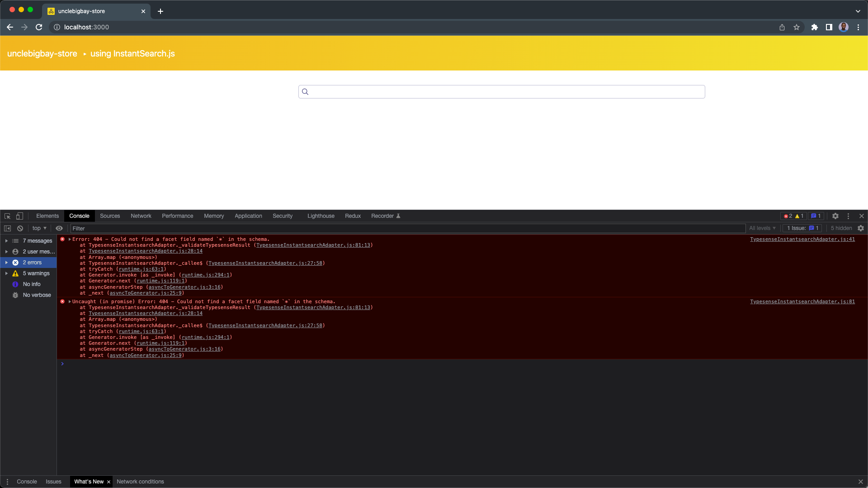868x488 pixels.
Task: Activate inspect element picker tool
Action: point(8,216)
